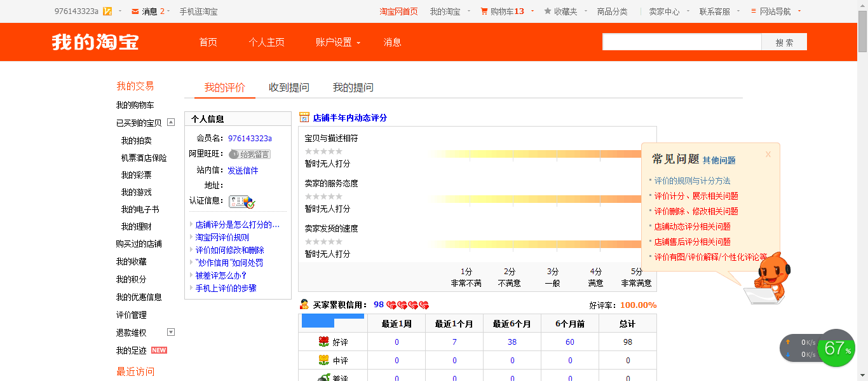This screenshot has width=868, height=381.
Task: Close the common questions popup
Action: [x=768, y=154]
